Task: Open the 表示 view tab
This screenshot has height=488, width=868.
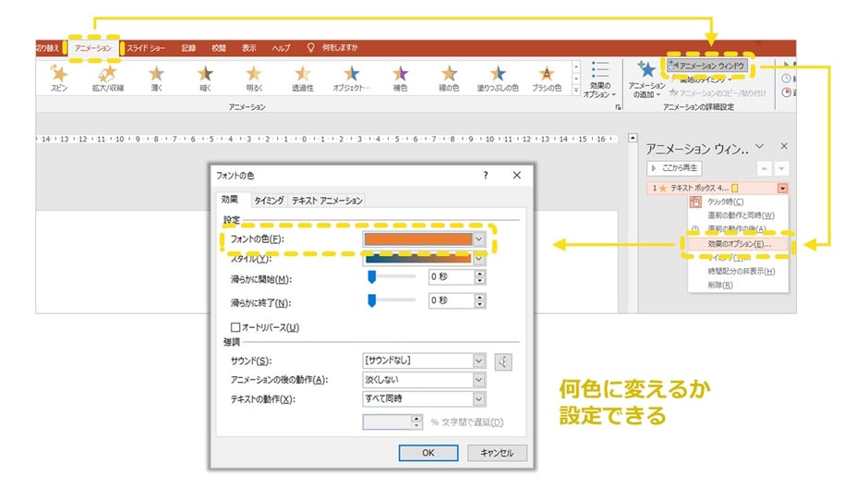Action: (249, 48)
